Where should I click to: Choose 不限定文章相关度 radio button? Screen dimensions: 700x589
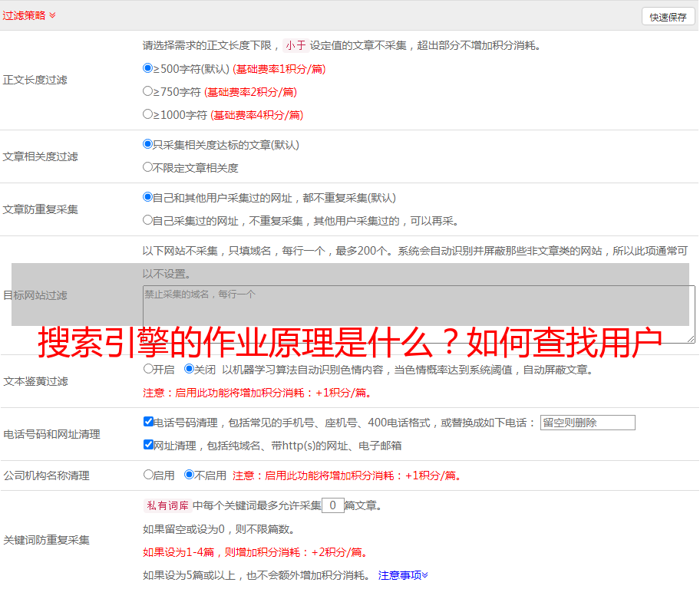point(148,167)
